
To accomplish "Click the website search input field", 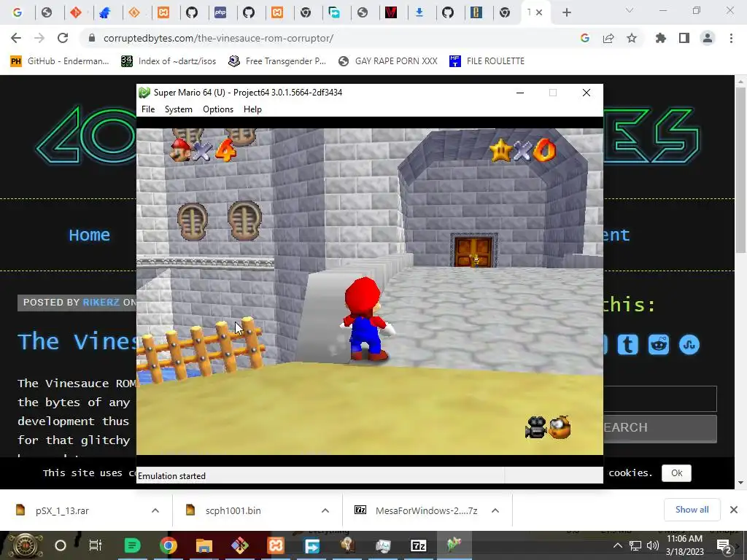I will pyautogui.click(x=659, y=399).
